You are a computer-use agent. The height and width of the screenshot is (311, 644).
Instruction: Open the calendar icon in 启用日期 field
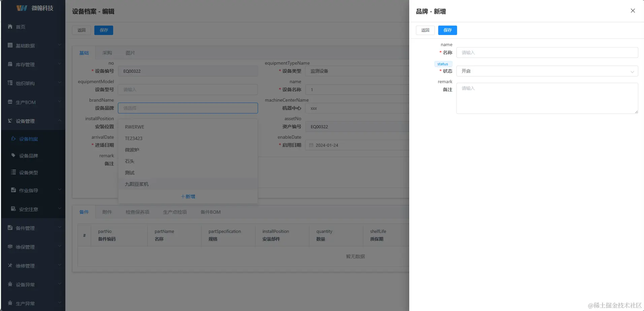pyautogui.click(x=311, y=145)
